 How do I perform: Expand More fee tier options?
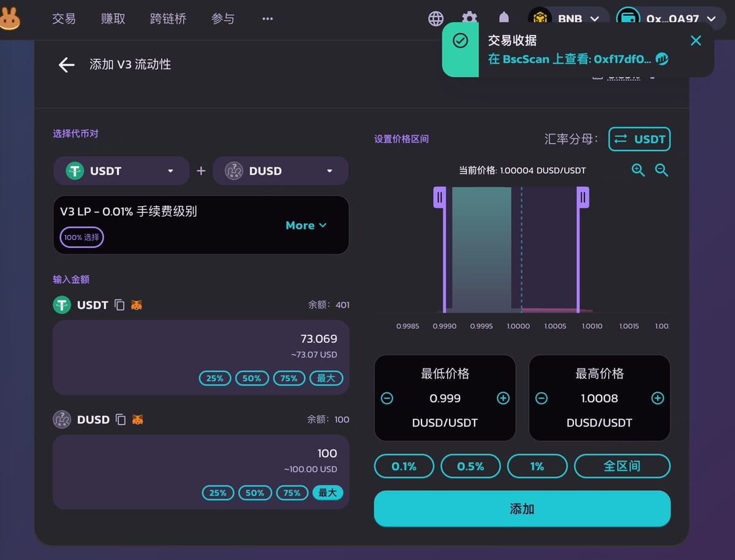tap(306, 225)
